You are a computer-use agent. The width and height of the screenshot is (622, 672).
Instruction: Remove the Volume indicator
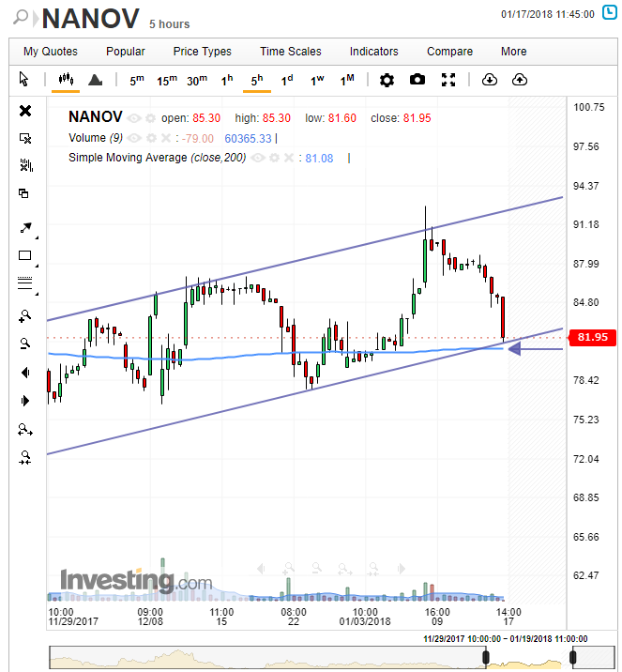point(166,138)
